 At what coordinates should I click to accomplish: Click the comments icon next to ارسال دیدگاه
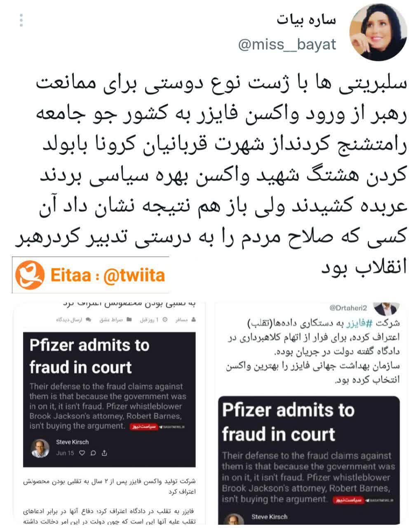pyautogui.click(x=88, y=320)
